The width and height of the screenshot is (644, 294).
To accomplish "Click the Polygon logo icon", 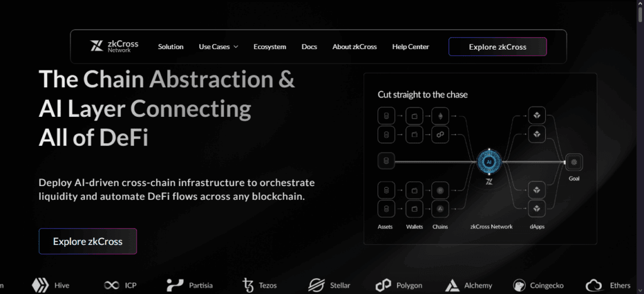I will tap(383, 285).
